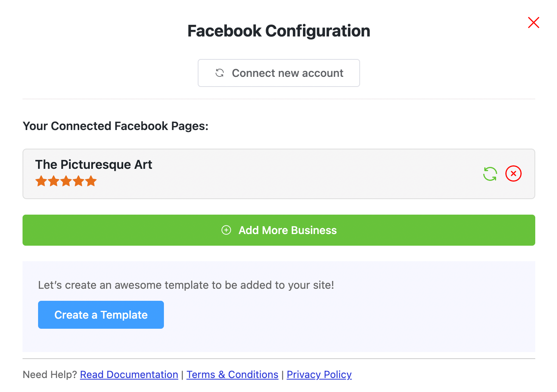This screenshot has height=392, width=557.
Task: Click the first orange rating star
Action: (x=41, y=181)
